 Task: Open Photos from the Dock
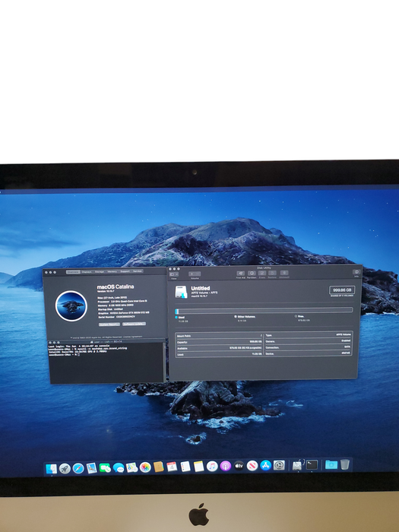click(x=145, y=467)
